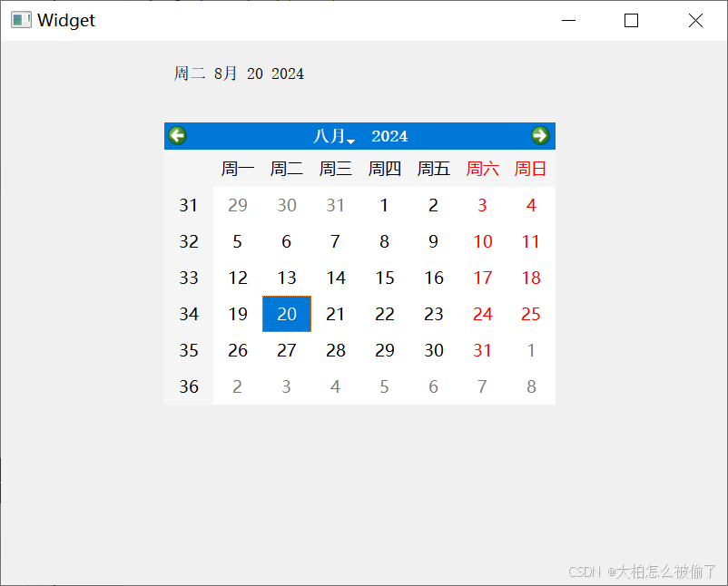The height and width of the screenshot is (586, 728).
Task: Click the 周一 weekday header
Action: (238, 169)
